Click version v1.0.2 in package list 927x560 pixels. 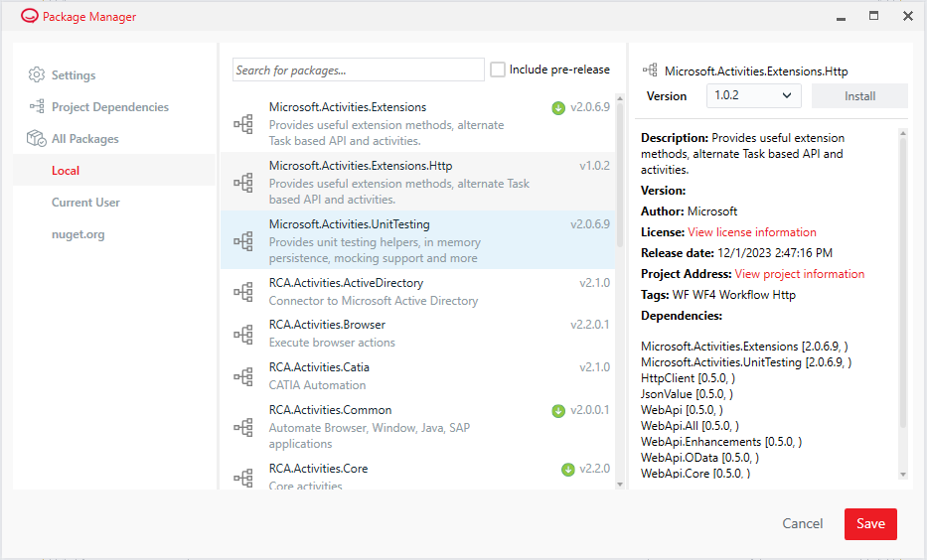594,166
